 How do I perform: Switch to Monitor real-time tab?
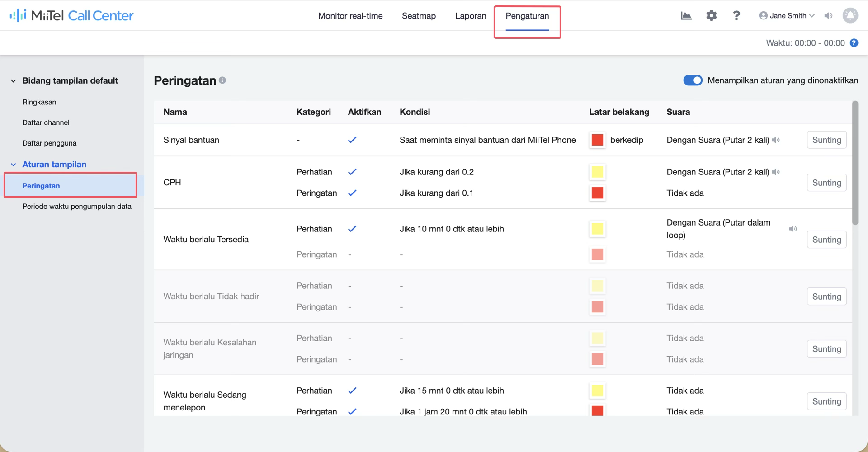pyautogui.click(x=350, y=16)
